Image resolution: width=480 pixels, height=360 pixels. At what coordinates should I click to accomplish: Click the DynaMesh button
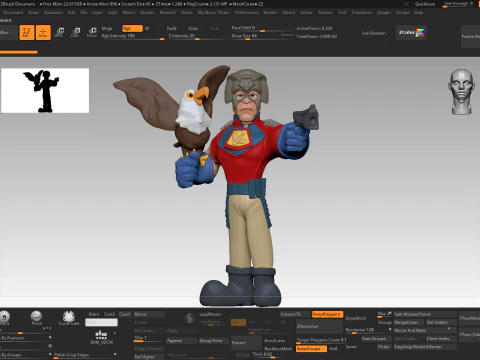(356, 318)
